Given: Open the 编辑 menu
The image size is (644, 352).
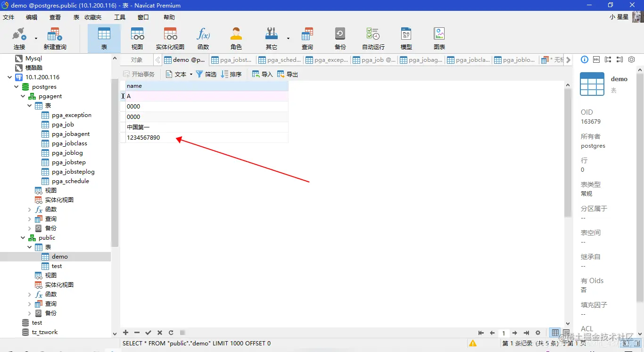Looking at the screenshot, I should (32, 17).
